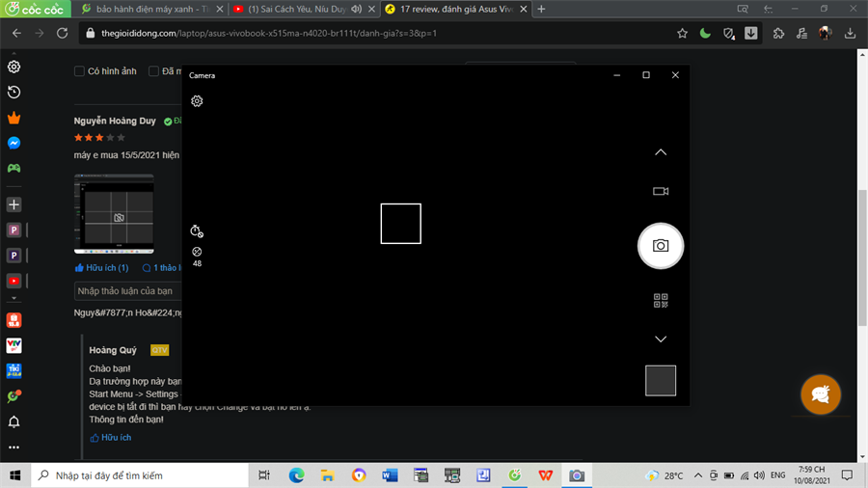This screenshot has width=868, height=488.
Task: Open Camera app settings gear
Action: click(197, 101)
